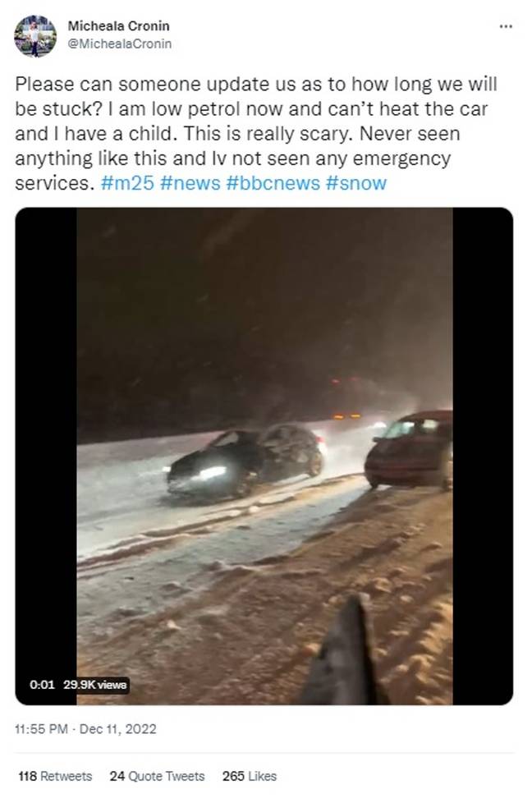Open the #snow hashtag

(355, 183)
